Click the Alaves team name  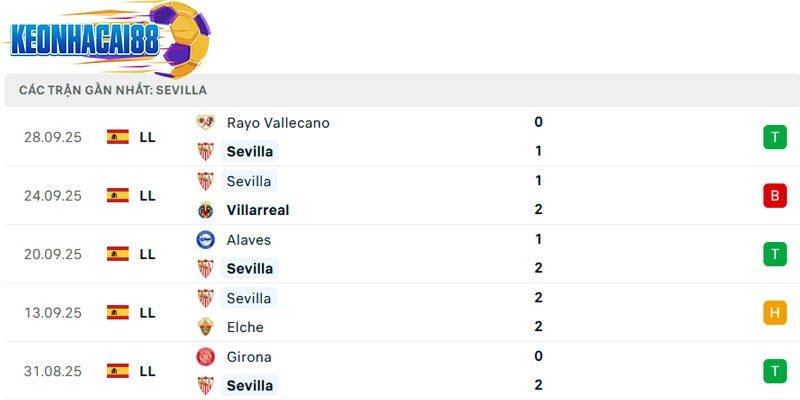[249, 240]
